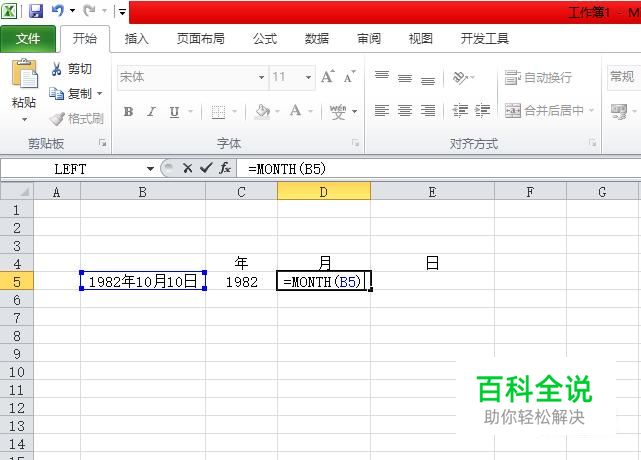The width and height of the screenshot is (641, 460).
Task: Click the text Orientation icon
Action: tap(460, 77)
